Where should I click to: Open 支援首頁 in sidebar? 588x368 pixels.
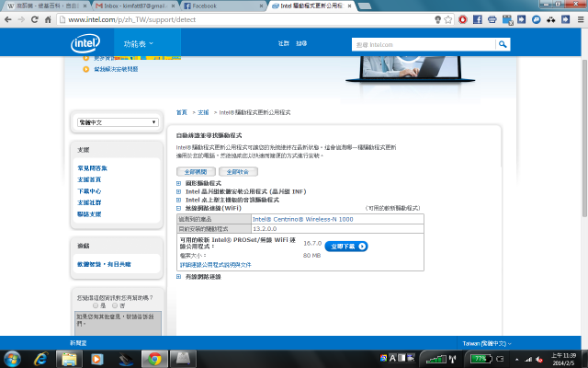89,179
